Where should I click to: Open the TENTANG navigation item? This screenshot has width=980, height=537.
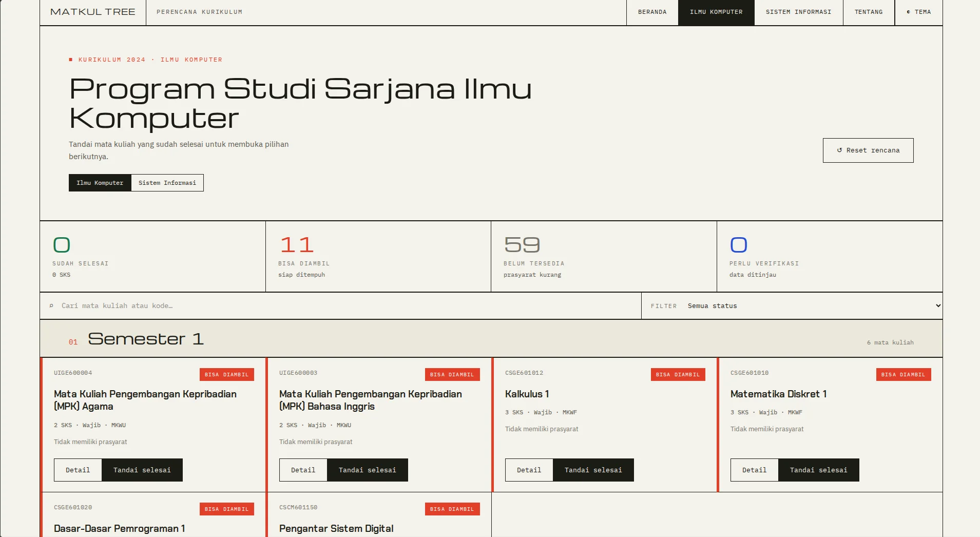[869, 12]
